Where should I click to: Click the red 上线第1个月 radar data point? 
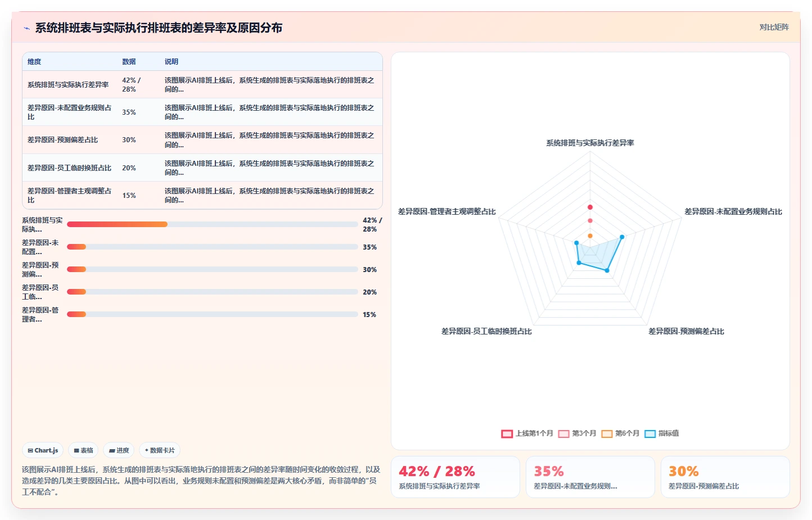coord(590,207)
